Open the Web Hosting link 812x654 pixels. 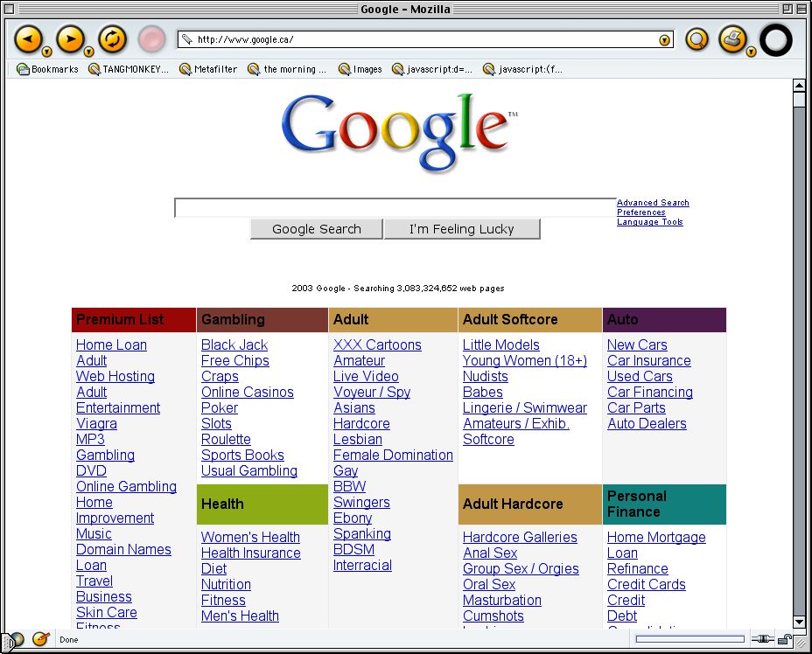[115, 376]
